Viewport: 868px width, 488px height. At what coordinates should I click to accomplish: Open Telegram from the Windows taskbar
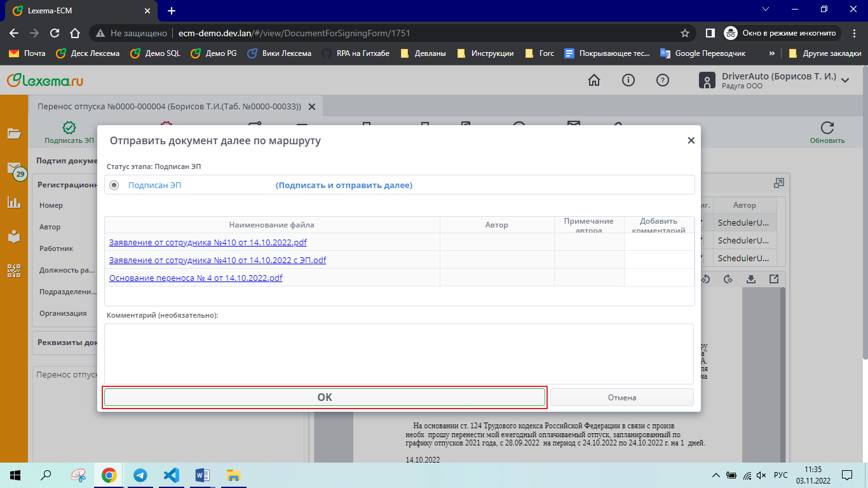coord(140,475)
